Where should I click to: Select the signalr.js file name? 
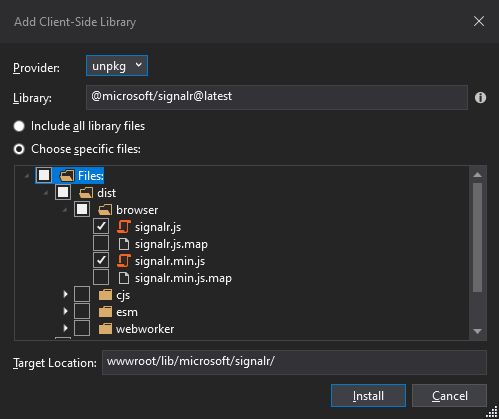click(158, 227)
